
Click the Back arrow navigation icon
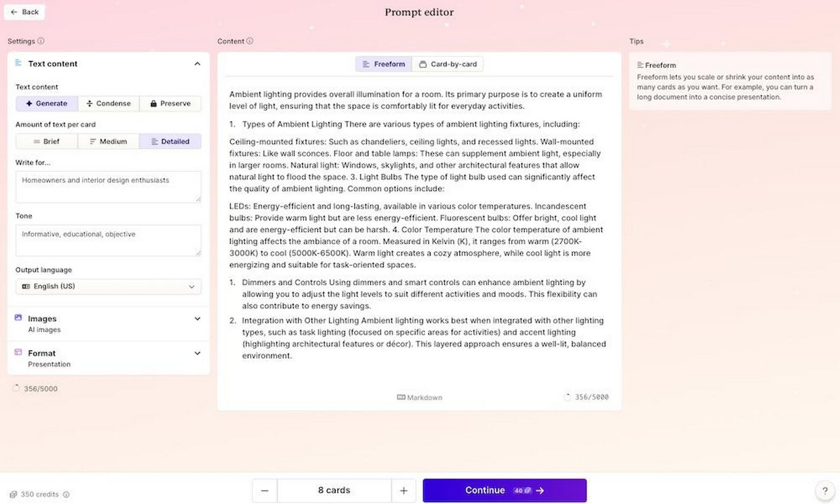coord(14,11)
